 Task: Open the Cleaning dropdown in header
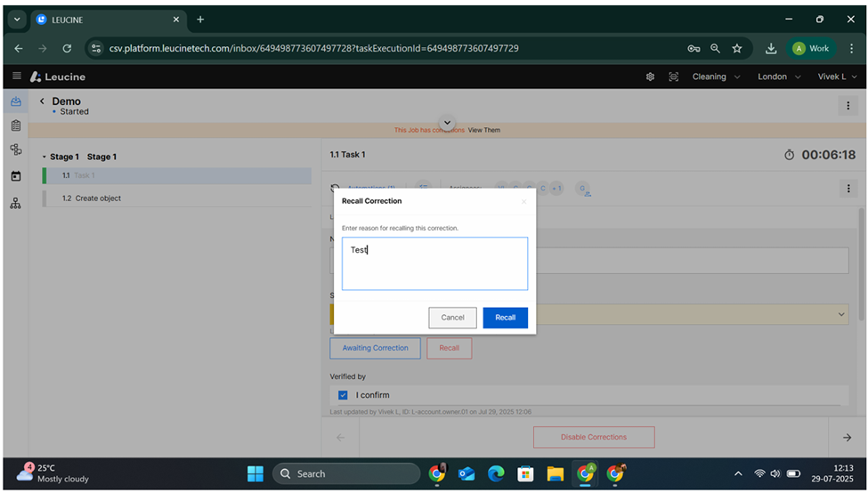[x=716, y=77]
